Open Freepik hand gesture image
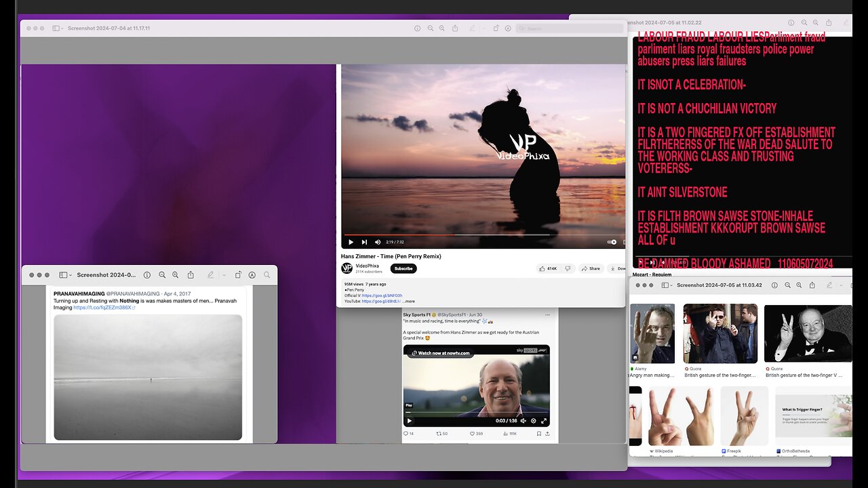Screen dimensions: 868x488 click(x=744, y=415)
